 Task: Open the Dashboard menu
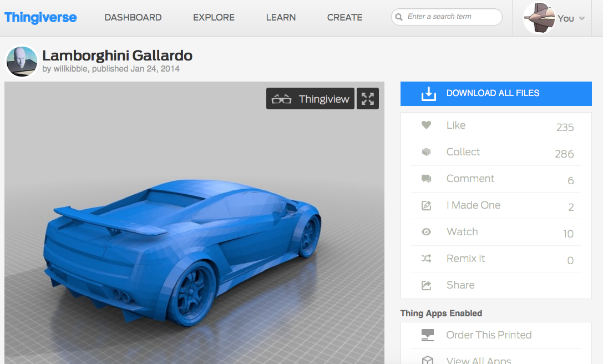click(133, 18)
